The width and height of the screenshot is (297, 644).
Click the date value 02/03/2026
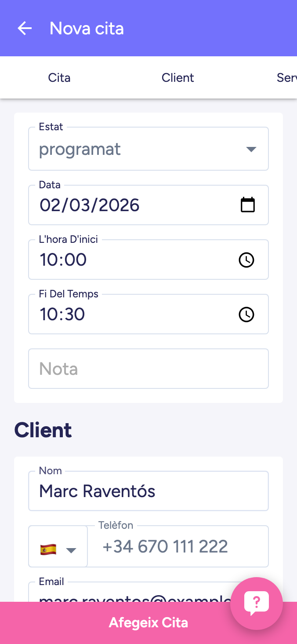90,205
